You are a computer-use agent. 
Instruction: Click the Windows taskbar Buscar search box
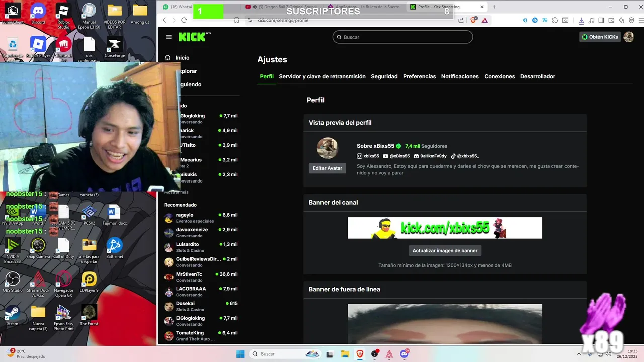click(x=286, y=354)
